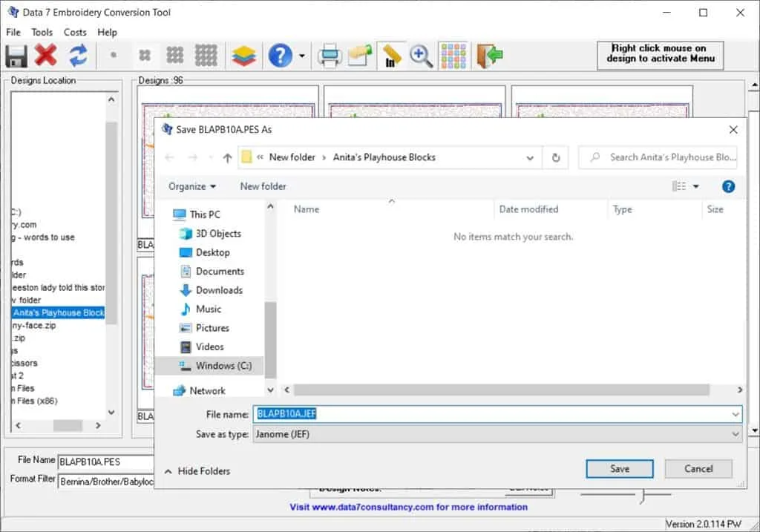Click the blue refresh arrows toolbar icon

[78, 55]
